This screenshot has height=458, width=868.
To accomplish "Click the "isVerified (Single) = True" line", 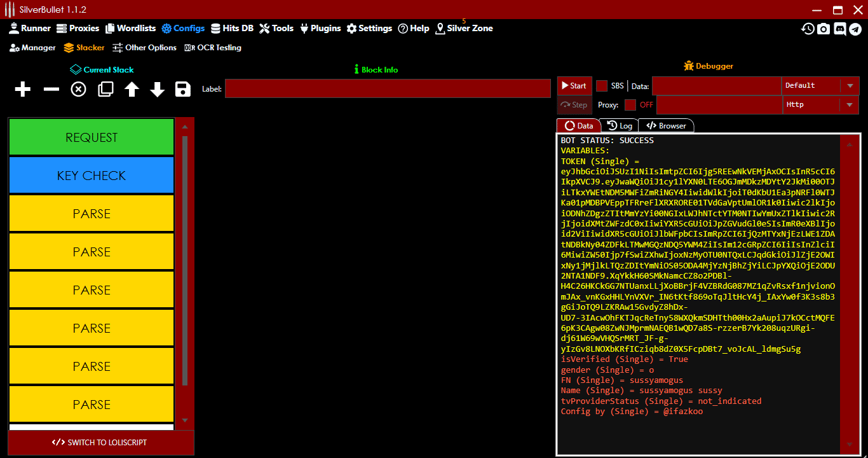I will (x=624, y=359).
